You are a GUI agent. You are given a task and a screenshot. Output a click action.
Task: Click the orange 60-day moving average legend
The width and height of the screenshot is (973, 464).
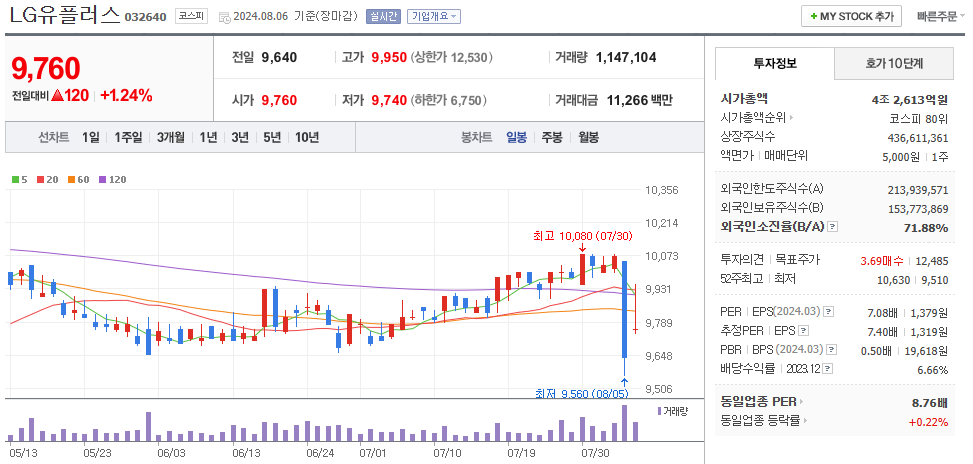pos(78,180)
